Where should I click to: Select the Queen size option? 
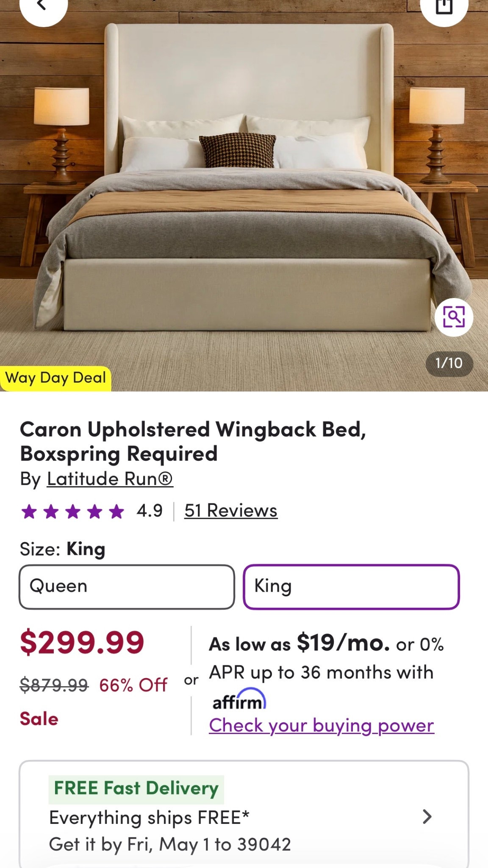[127, 587]
